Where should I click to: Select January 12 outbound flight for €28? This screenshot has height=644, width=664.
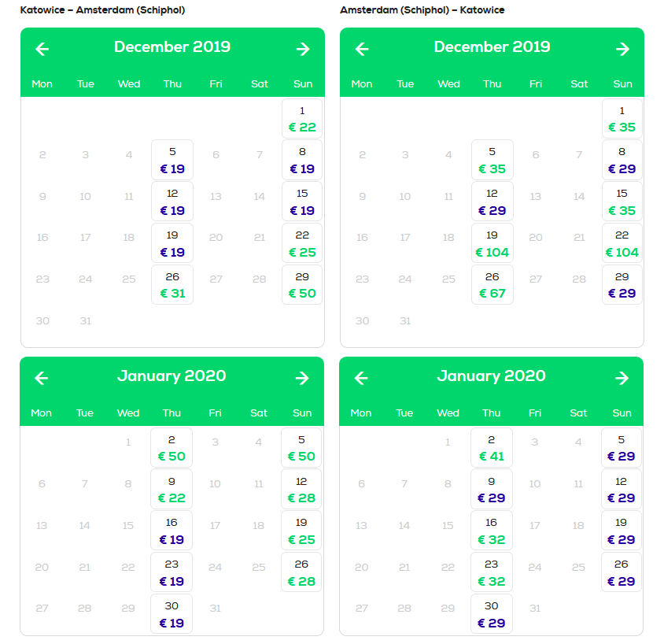click(301, 490)
